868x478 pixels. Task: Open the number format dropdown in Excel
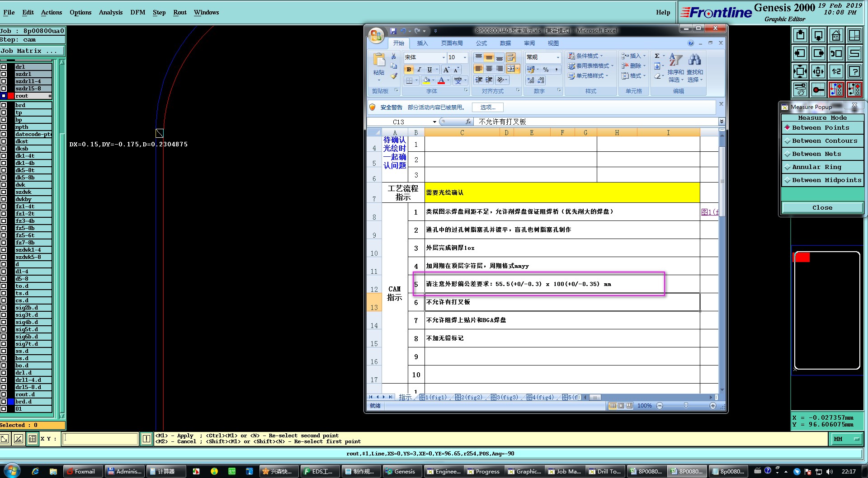pyautogui.click(x=558, y=57)
